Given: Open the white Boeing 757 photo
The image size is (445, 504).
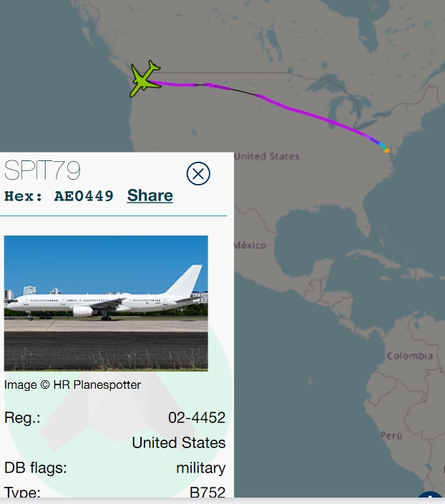Looking at the screenshot, I should click(106, 303).
